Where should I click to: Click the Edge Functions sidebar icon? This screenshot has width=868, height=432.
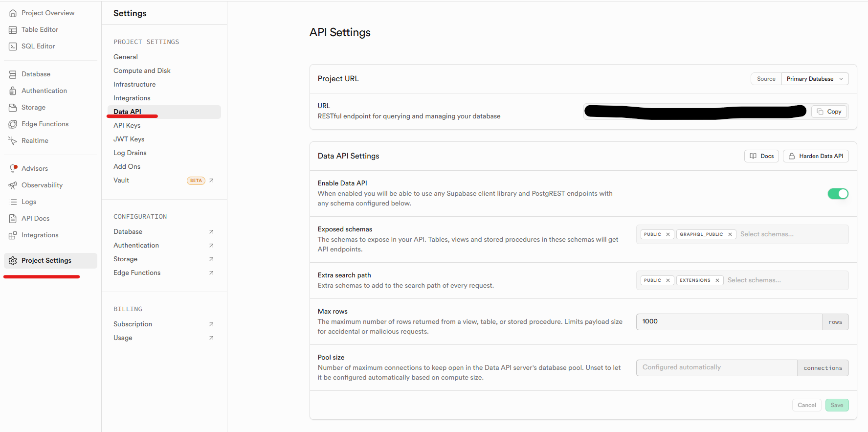13,124
